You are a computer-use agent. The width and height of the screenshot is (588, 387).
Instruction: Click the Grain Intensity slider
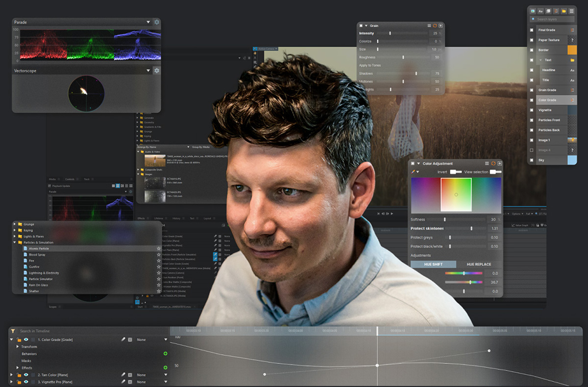pos(390,33)
